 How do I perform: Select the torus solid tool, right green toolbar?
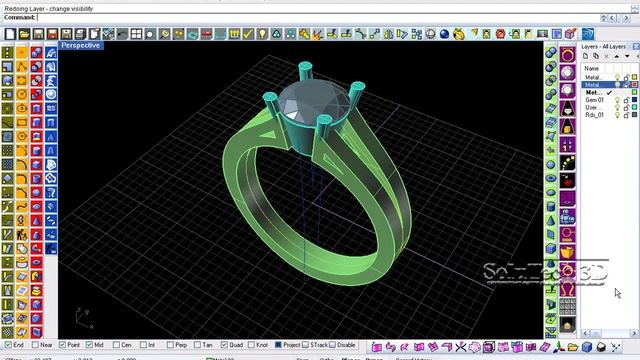click(x=551, y=178)
